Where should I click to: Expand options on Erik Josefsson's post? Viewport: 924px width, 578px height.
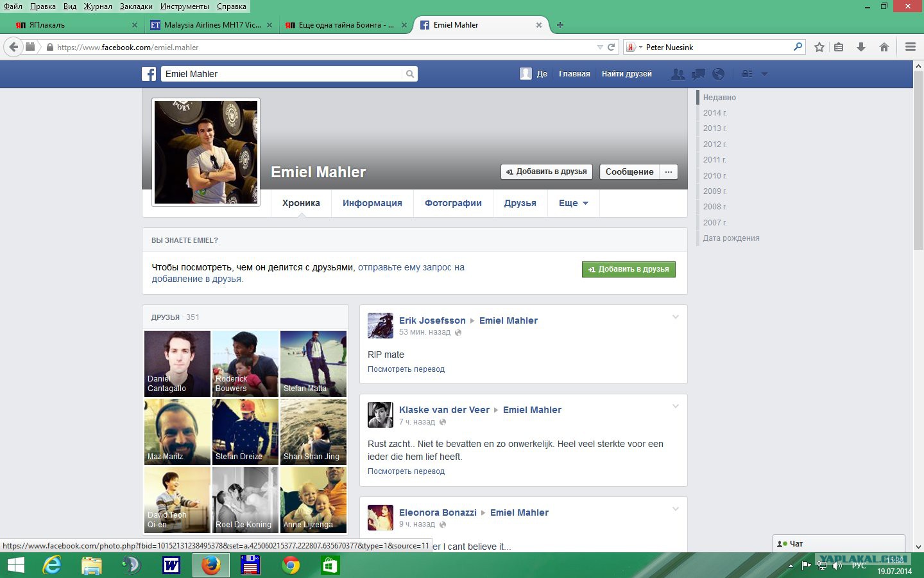point(675,317)
